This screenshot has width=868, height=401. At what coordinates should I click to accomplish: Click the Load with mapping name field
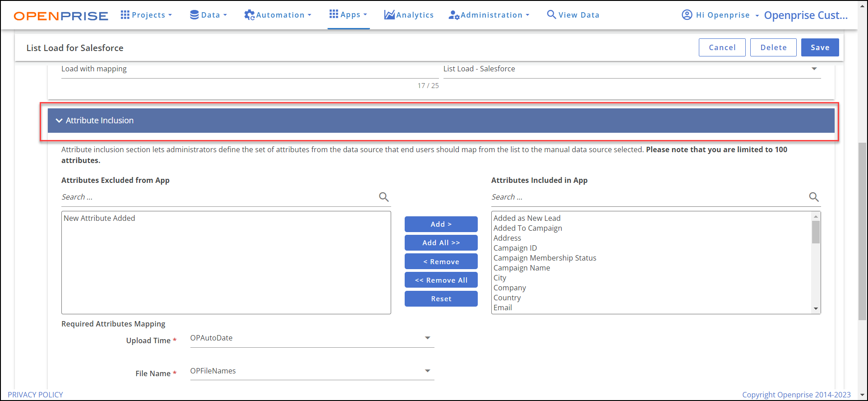pos(250,69)
